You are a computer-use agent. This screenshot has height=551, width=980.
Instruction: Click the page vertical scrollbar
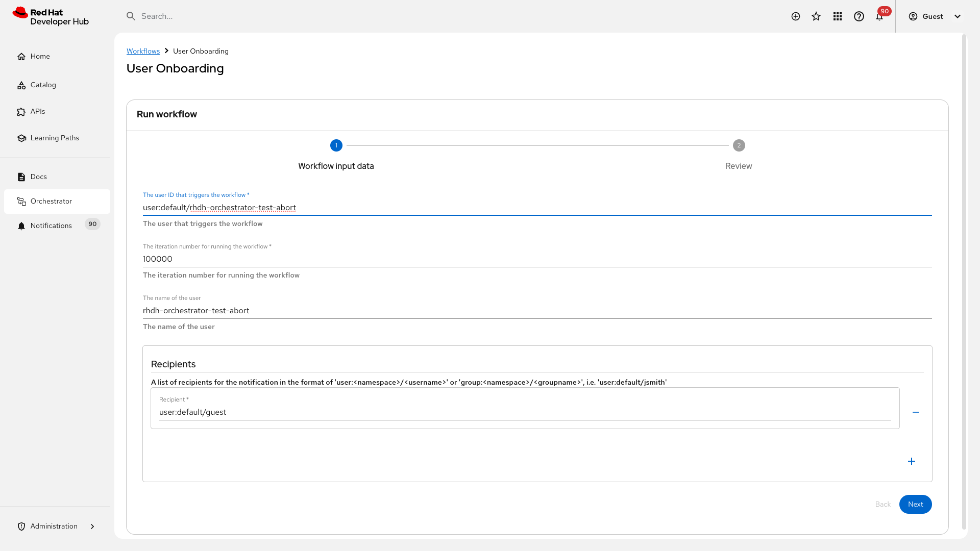(964, 282)
